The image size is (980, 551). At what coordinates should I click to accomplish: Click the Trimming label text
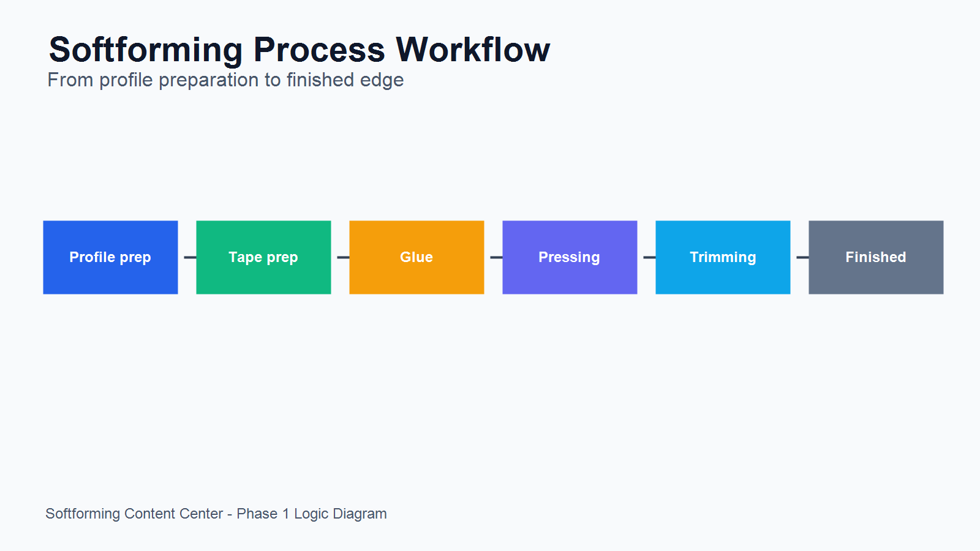723,257
